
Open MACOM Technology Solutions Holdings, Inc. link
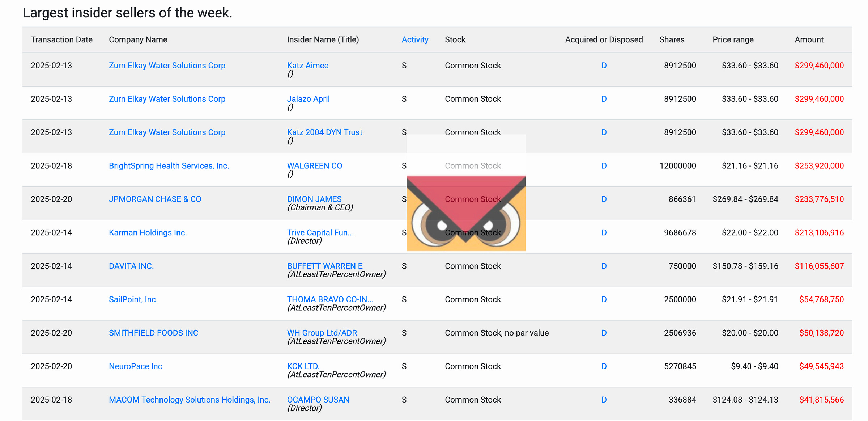tap(190, 400)
